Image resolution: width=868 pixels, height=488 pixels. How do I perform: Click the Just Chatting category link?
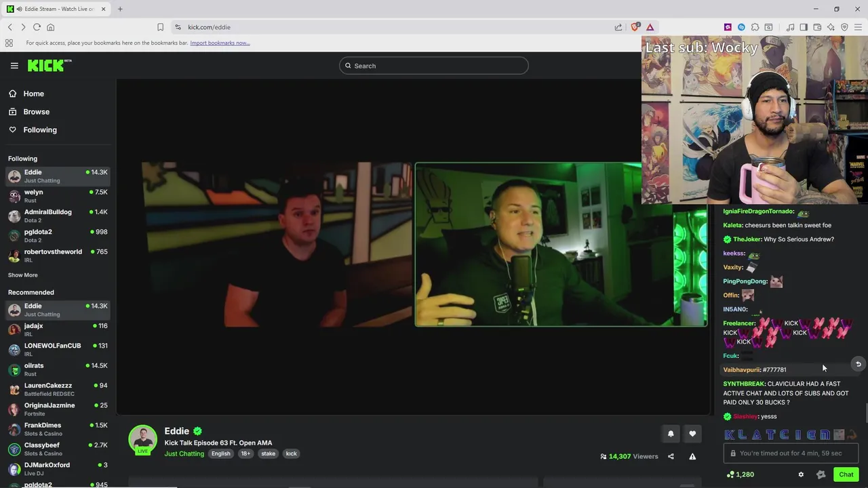pyautogui.click(x=184, y=453)
